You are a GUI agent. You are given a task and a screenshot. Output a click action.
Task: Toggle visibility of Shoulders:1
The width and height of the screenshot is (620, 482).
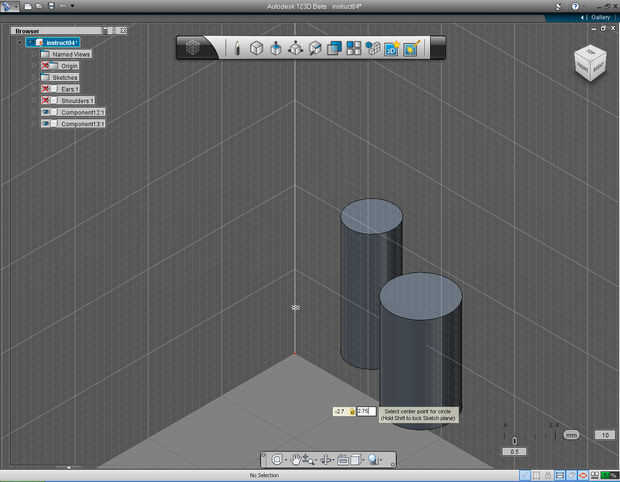click(46, 100)
